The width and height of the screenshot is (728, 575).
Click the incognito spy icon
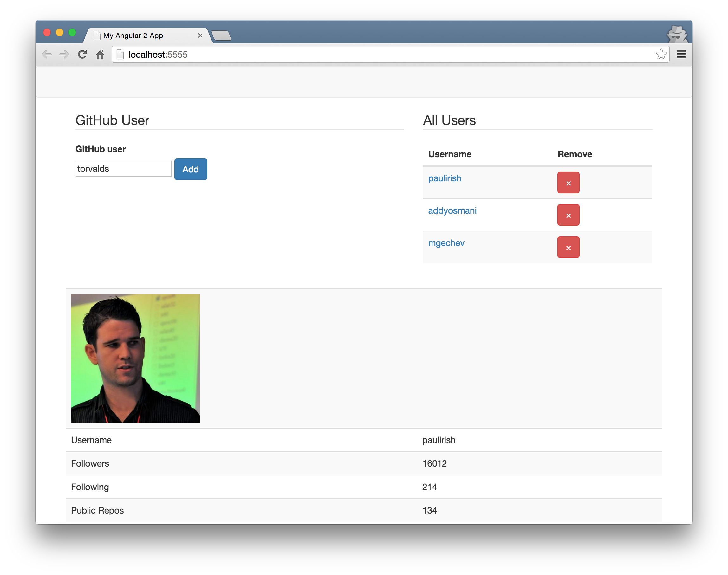pyautogui.click(x=677, y=34)
